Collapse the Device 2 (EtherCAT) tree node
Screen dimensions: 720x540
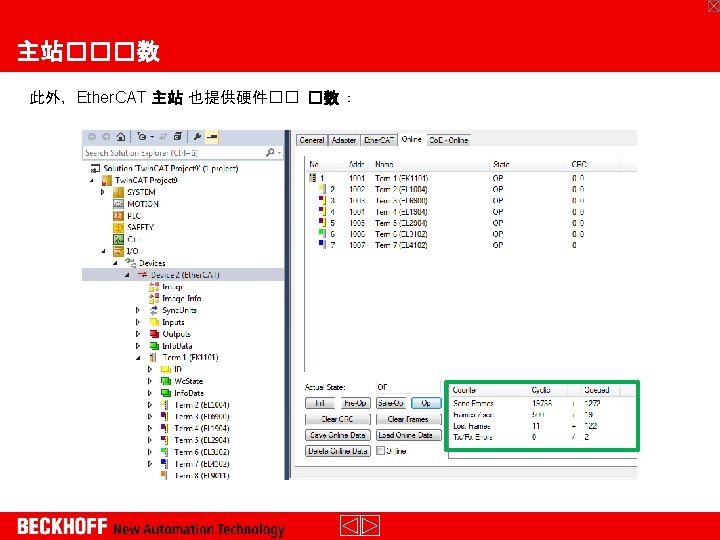127,275
